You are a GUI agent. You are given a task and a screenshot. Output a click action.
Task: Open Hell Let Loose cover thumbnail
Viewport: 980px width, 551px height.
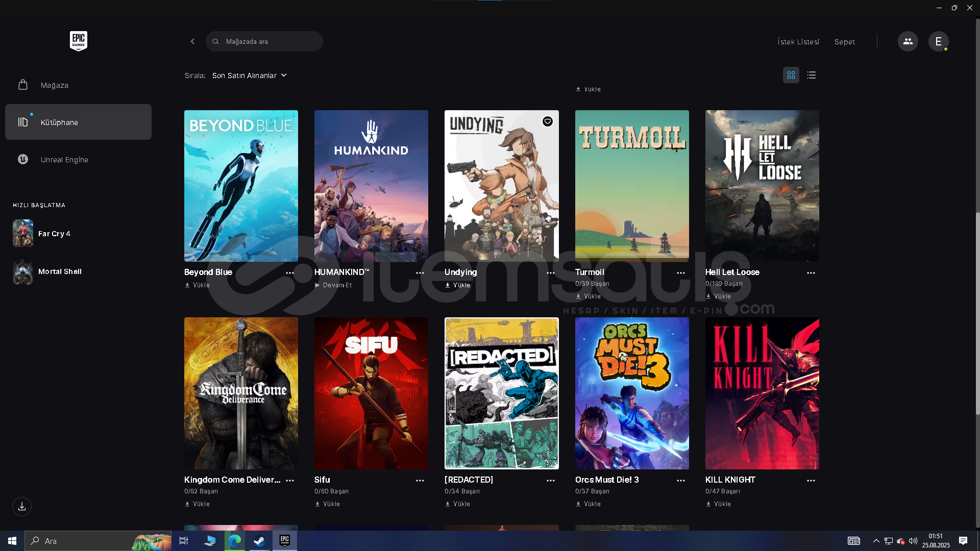[x=762, y=186]
